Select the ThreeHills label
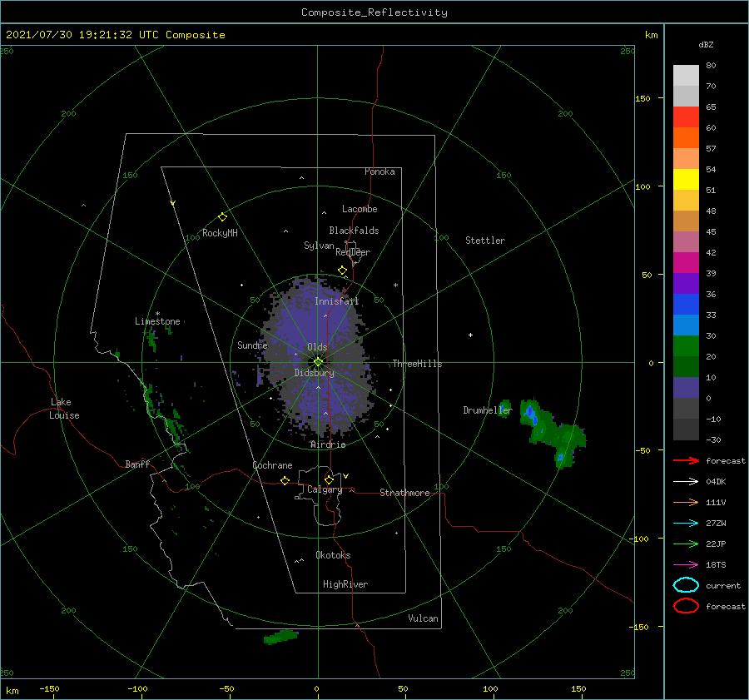 [x=417, y=364]
